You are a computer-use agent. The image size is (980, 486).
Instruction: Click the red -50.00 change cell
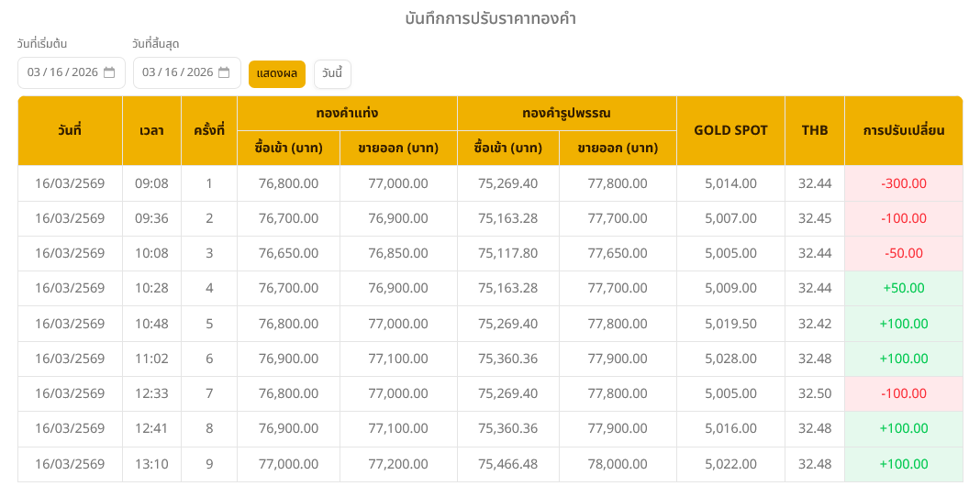(x=904, y=253)
